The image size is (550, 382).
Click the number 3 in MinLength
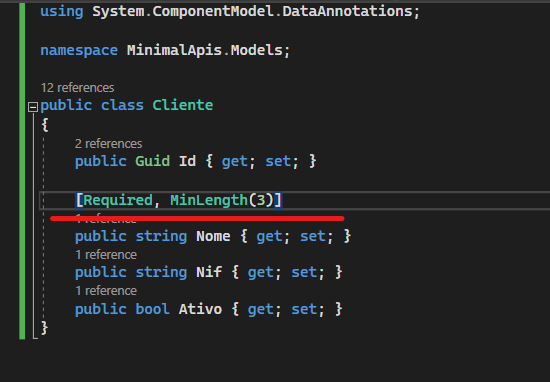(x=261, y=200)
